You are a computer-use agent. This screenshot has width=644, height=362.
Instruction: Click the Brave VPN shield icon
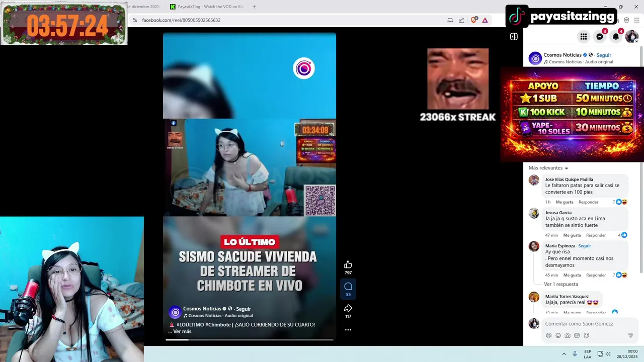tap(626, 20)
